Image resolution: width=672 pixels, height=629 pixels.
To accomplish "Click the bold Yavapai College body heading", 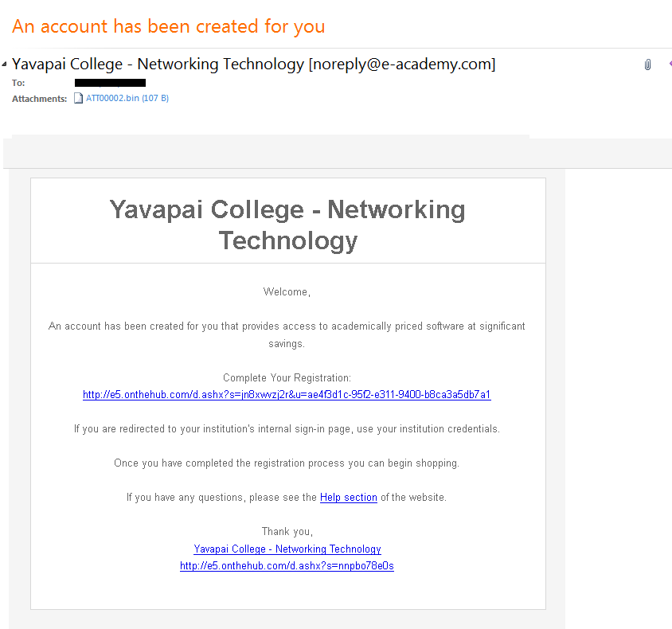I will click(287, 225).
